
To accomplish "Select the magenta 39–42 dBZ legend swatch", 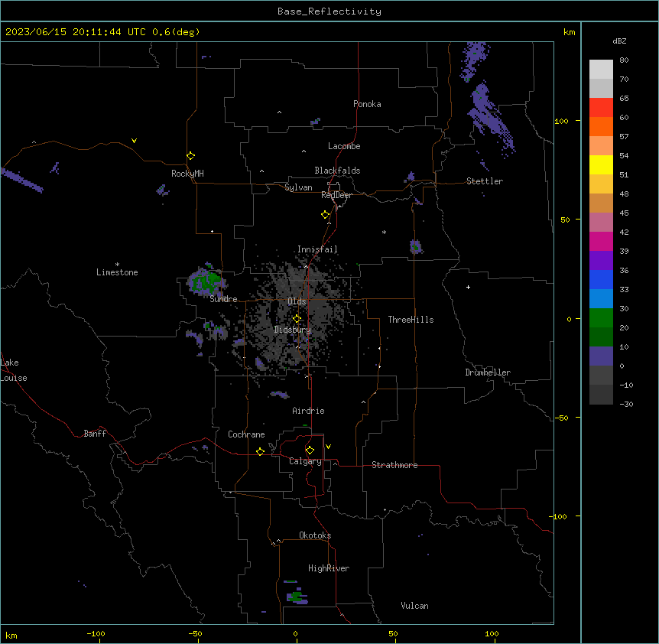I will tap(601, 241).
